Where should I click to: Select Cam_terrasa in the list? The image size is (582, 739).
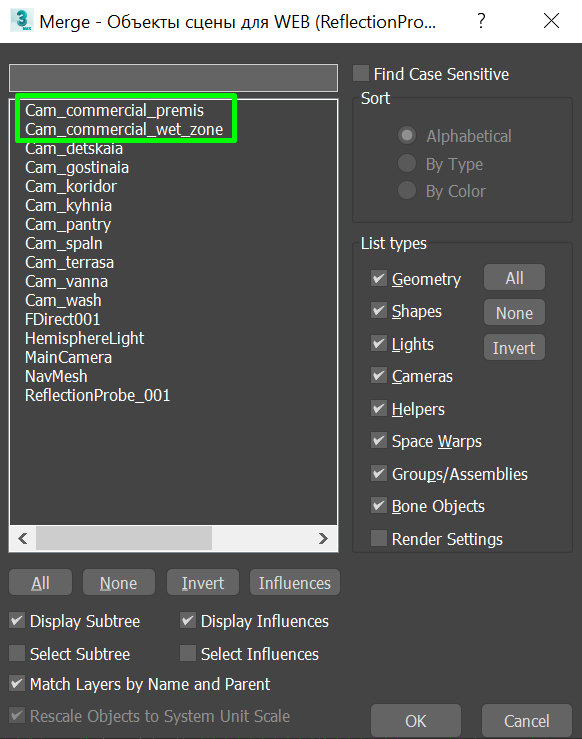coord(69,262)
